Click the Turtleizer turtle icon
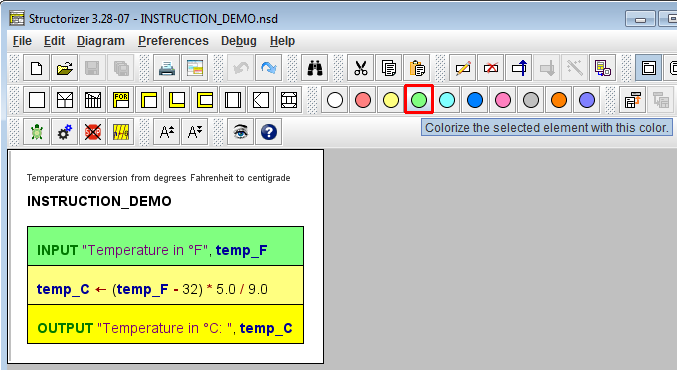 click(x=37, y=132)
